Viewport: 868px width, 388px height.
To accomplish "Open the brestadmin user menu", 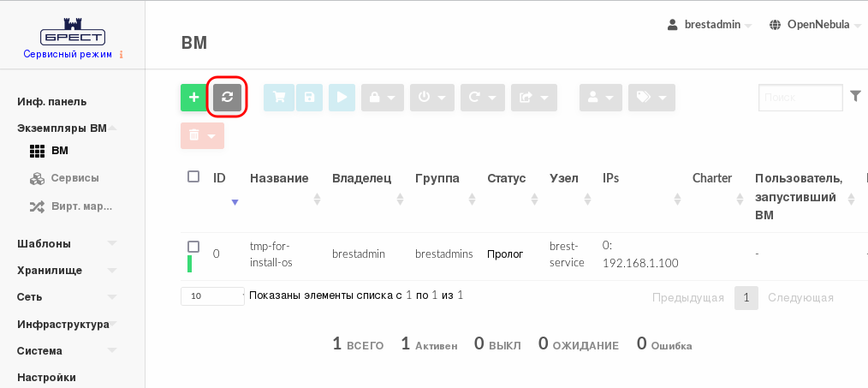I will (710, 25).
